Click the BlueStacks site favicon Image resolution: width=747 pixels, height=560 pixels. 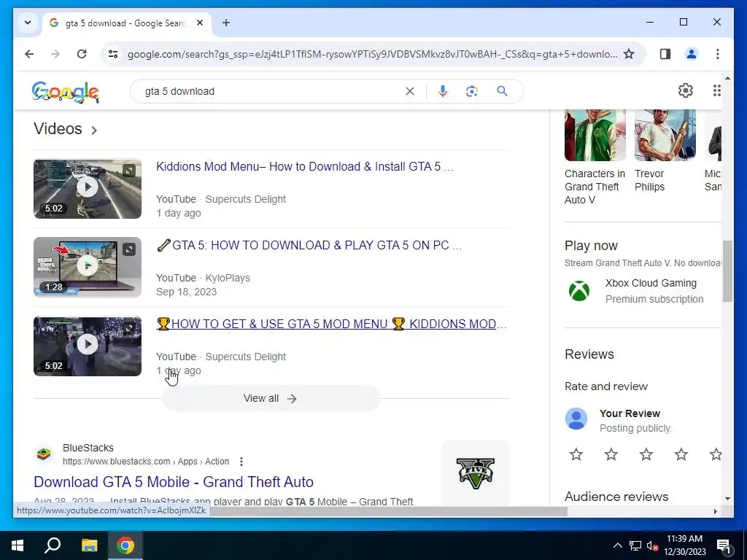coord(43,454)
